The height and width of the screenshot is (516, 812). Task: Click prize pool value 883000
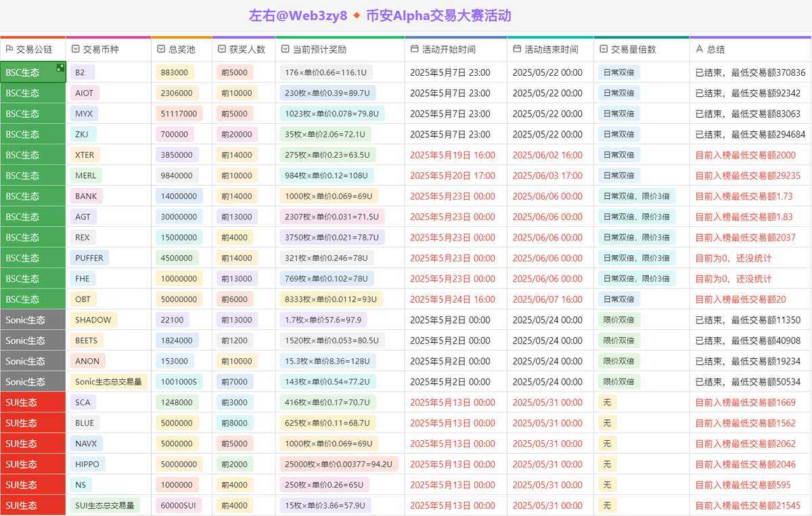coord(175,72)
